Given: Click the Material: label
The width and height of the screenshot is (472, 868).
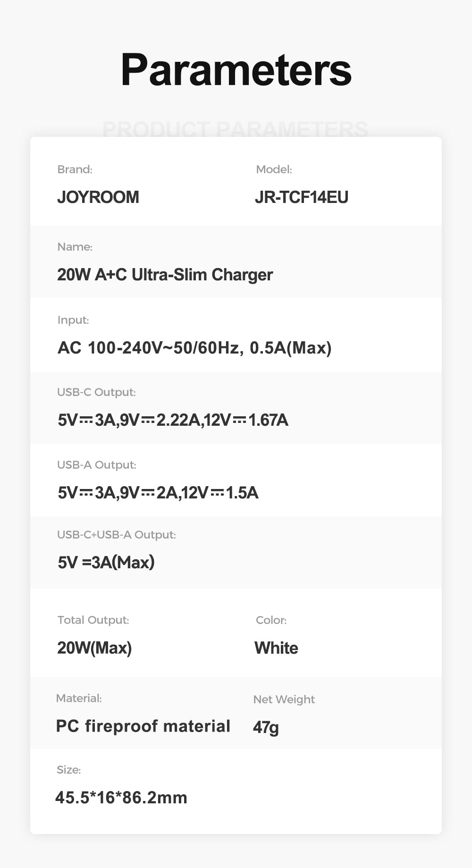Looking at the screenshot, I should coord(79,698).
